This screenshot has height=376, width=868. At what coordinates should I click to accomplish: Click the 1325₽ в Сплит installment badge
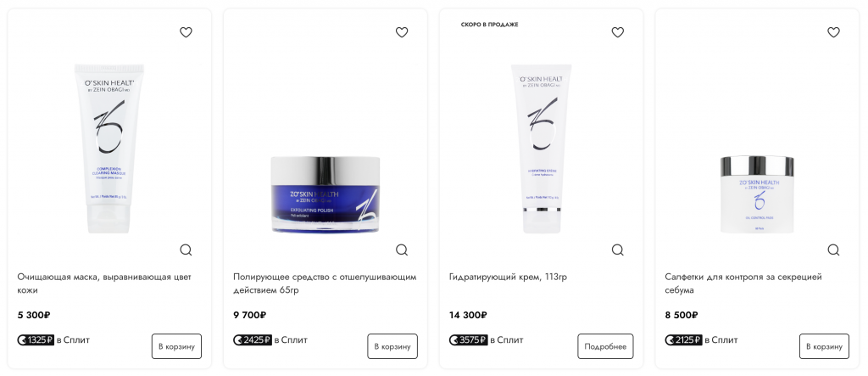(x=53, y=340)
